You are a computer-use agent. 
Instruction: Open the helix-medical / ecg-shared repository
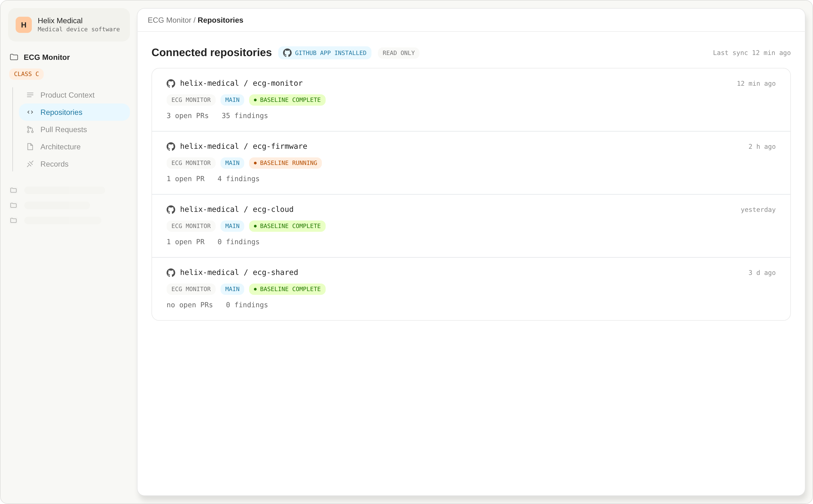239,272
